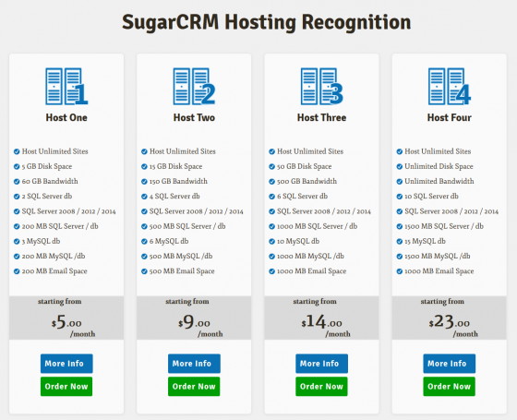Click checkmark beside 150 GB Bandwidth
This screenshot has width=517, height=420.
tap(144, 182)
